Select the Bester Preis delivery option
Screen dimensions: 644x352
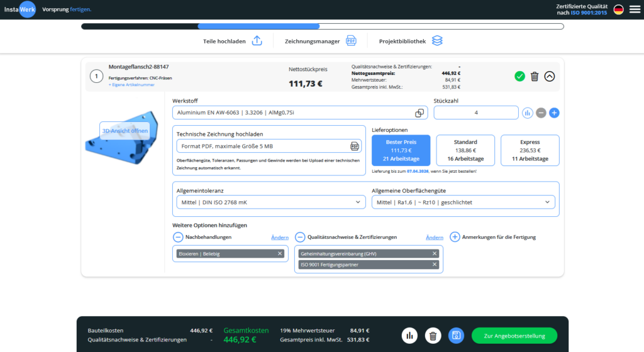tap(401, 150)
